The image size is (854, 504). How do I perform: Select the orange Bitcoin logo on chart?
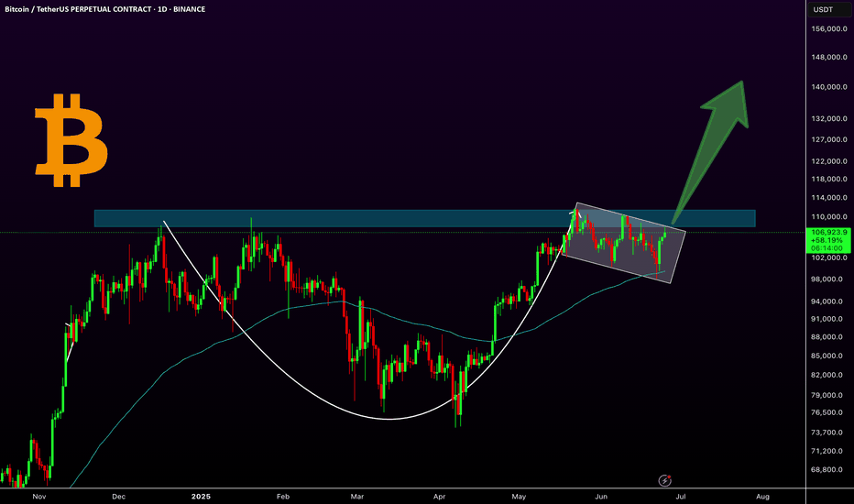[x=71, y=140]
